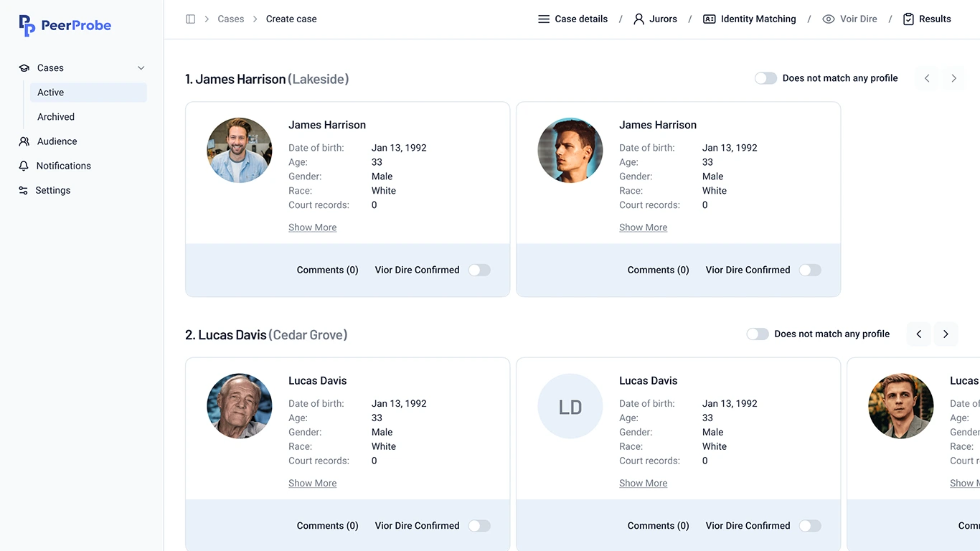Open Audience in sidebar
The image size is (980, 551).
(57, 141)
